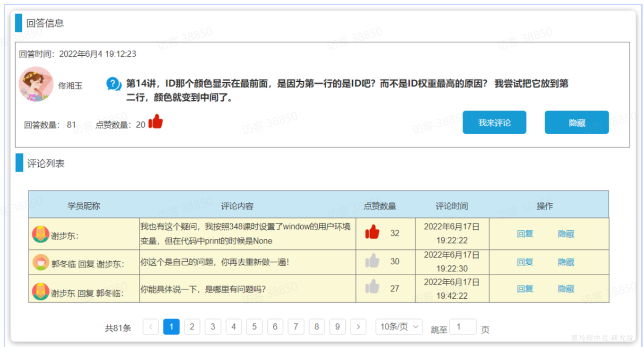Click avatar in 谢步东 回复 郭冬临 row

point(41,291)
